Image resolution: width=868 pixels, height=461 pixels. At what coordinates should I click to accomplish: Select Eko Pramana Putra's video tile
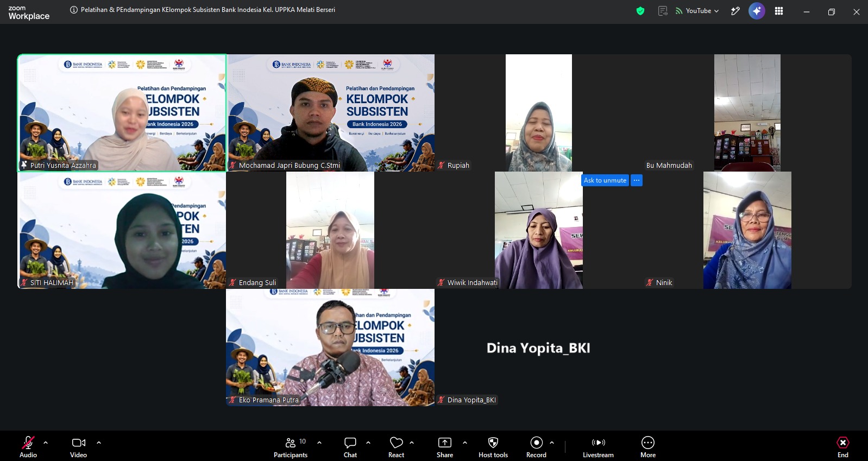(x=330, y=348)
